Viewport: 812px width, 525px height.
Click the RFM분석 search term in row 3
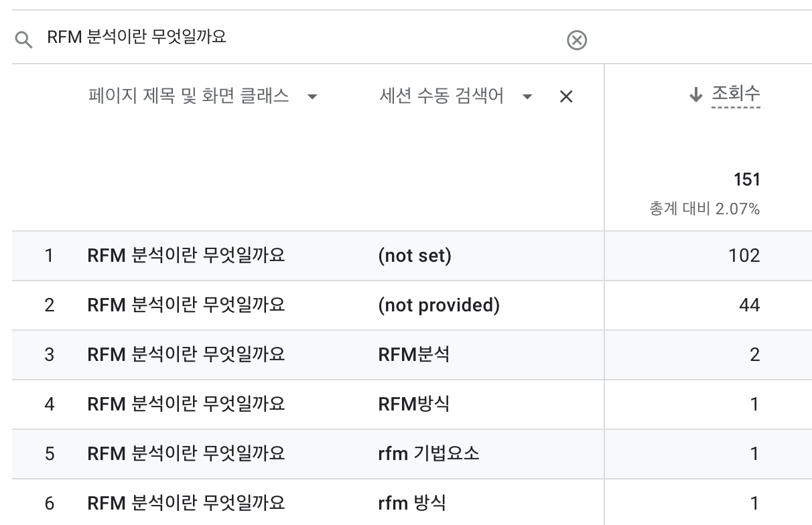tap(413, 354)
